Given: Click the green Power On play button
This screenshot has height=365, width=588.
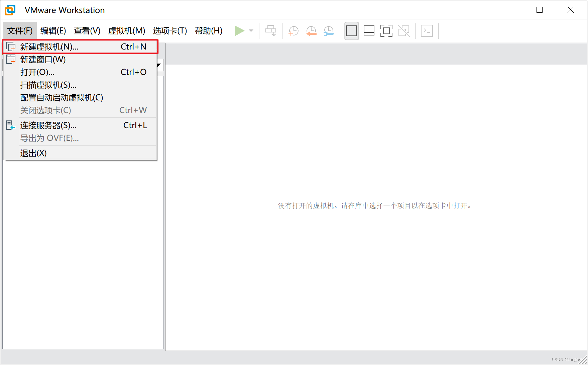Looking at the screenshot, I should (x=239, y=31).
